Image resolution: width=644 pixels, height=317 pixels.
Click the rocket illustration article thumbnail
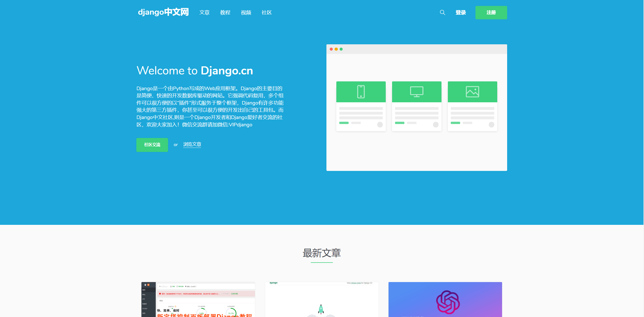coord(321,300)
